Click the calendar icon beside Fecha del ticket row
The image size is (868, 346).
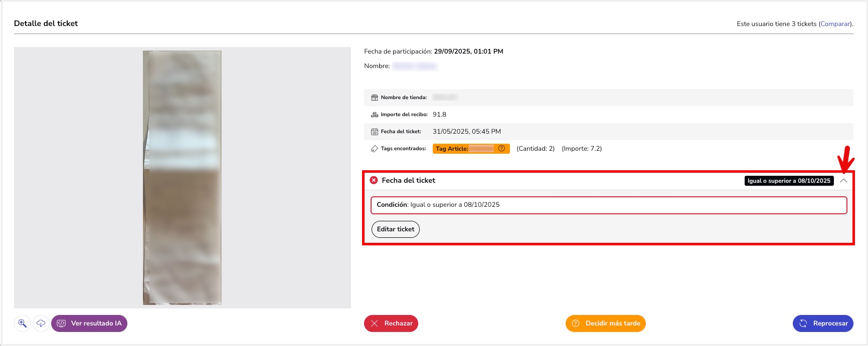[x=375, y=132]
